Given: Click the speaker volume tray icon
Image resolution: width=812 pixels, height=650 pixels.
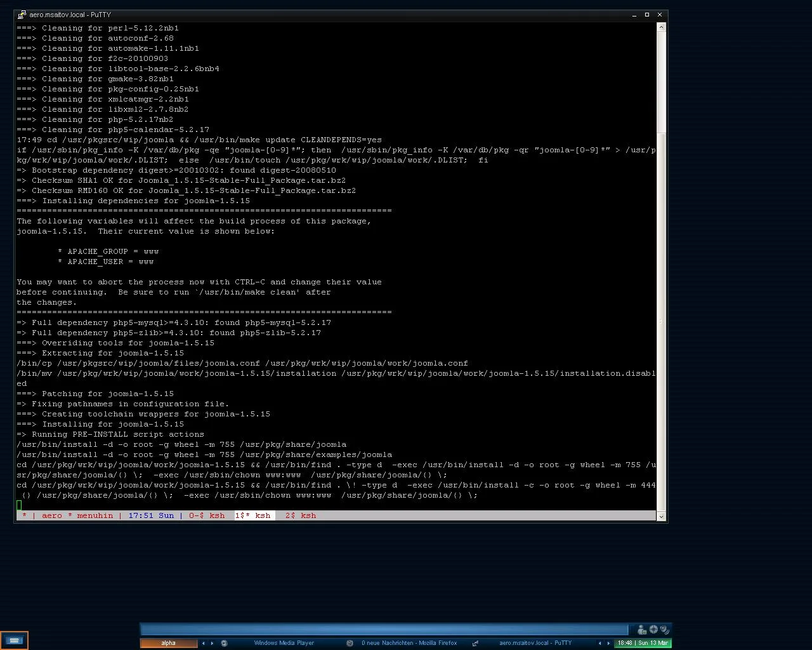Looking at the screenshot, I should [664, 630].
